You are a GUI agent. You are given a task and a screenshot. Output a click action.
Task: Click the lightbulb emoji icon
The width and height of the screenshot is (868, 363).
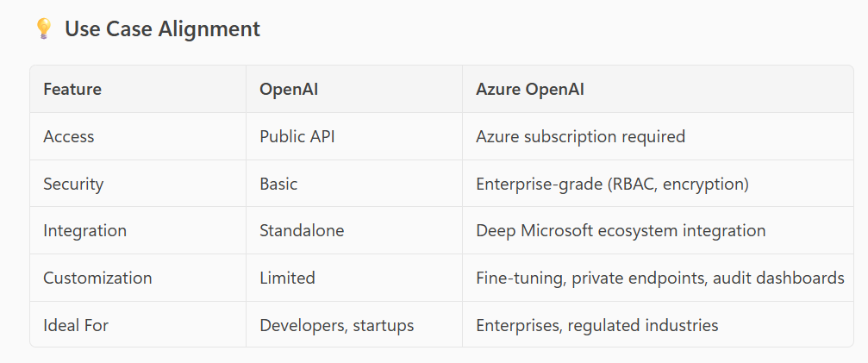[x=43, y=29]
